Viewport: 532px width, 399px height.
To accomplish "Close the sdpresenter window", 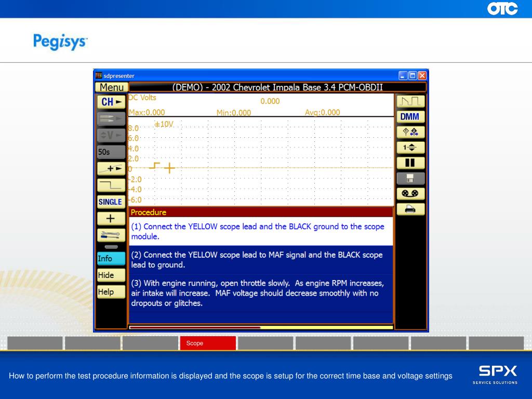I will (x=422, y=76).
